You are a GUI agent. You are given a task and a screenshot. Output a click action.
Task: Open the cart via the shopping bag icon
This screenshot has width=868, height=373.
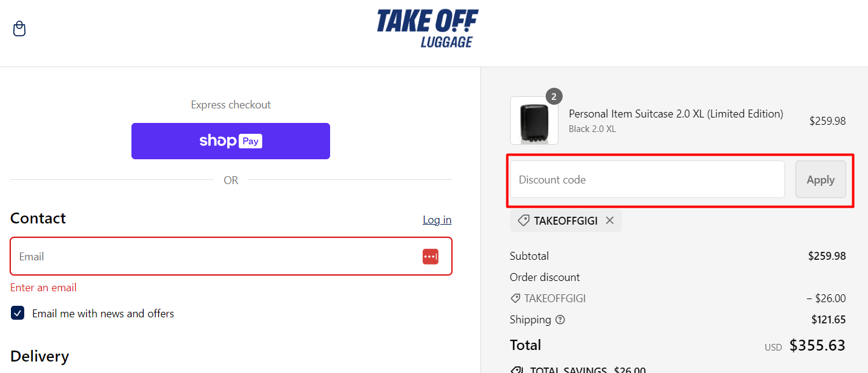(x=19, y=28)
